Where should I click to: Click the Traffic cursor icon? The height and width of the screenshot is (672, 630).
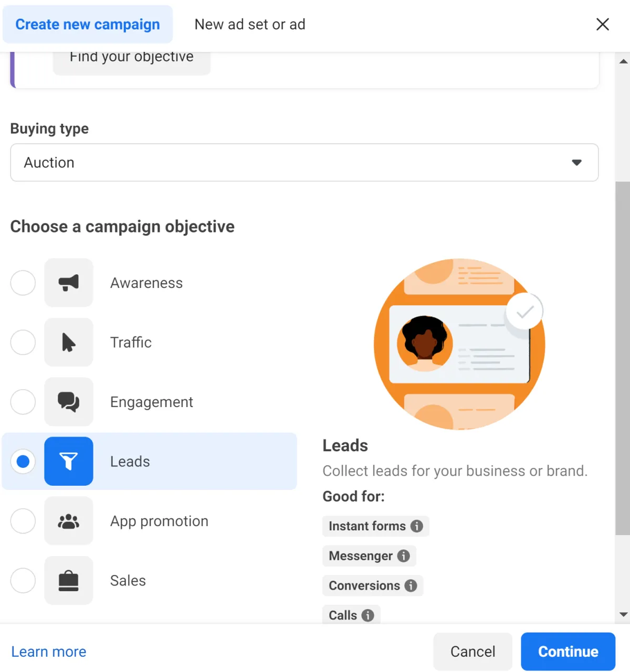click(69, 343)
